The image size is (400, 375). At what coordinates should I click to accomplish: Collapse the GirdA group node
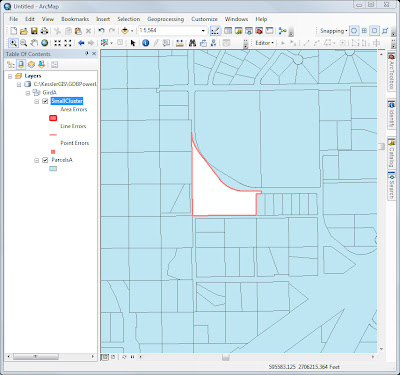(28, 93)
